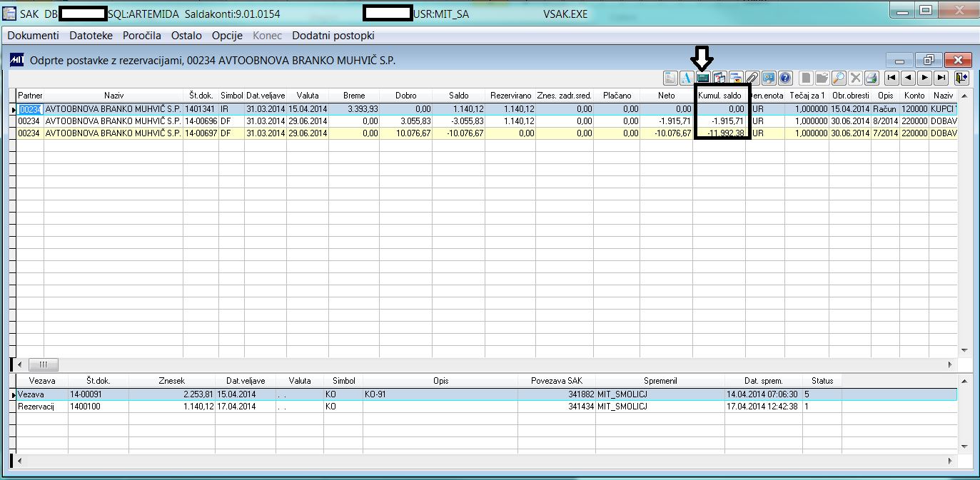Select the Vezava row 14-00091

(486, 394)
